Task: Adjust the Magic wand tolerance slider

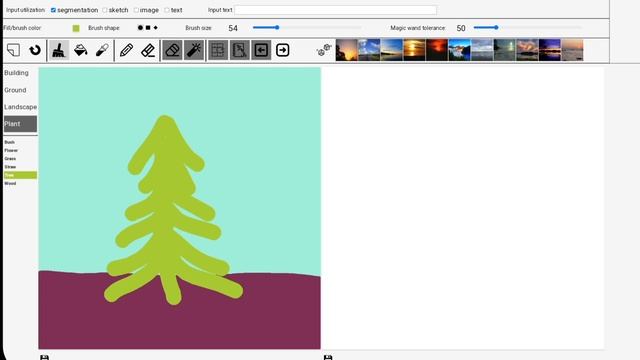Action: 528,27
